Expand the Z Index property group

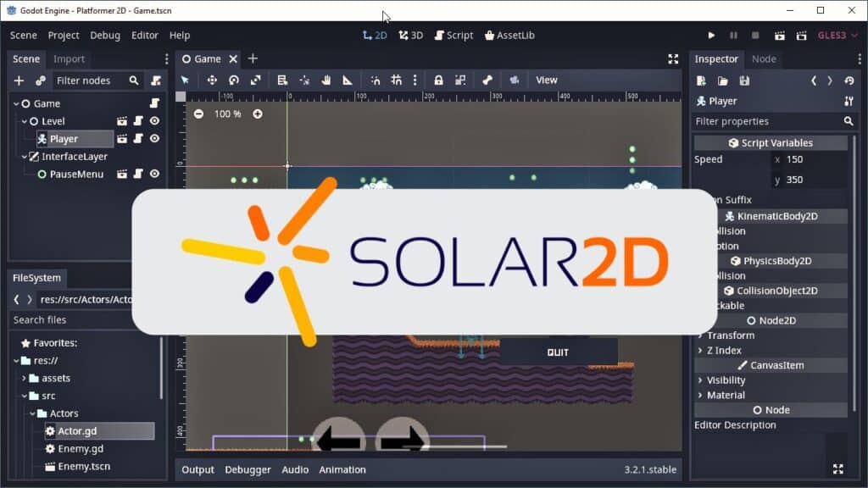pos(720,350)
